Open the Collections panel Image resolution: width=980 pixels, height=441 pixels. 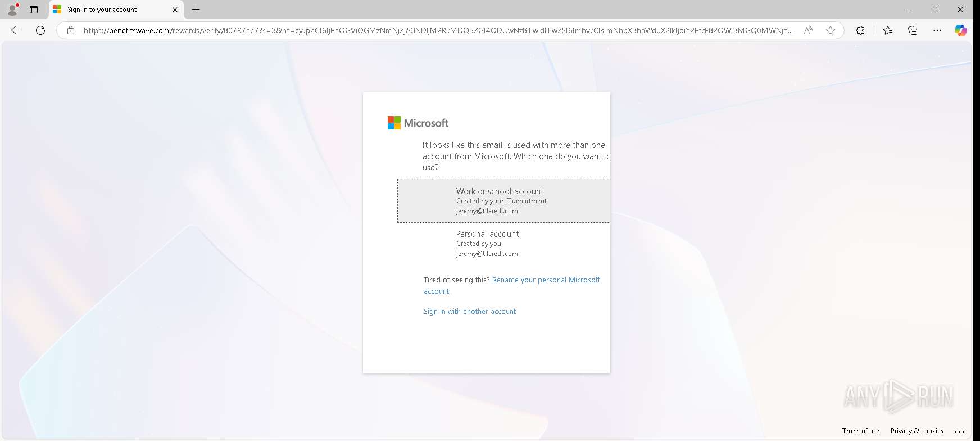(x=913, y=30)
